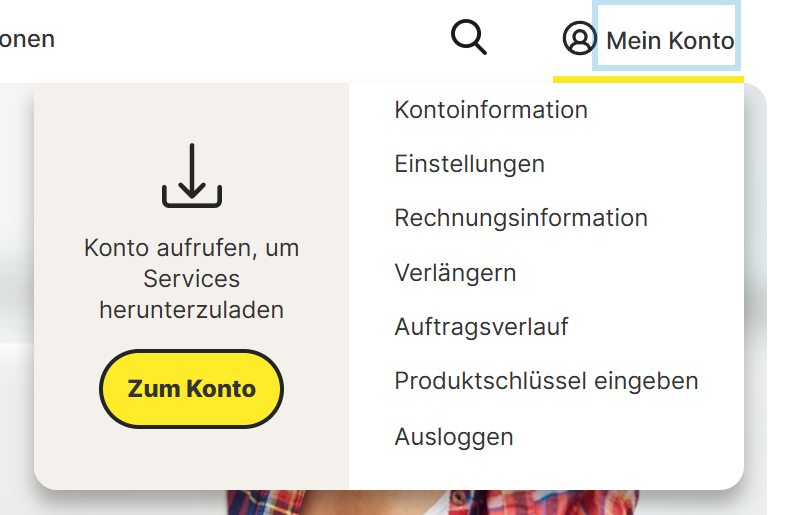Click blank header space left of search icon
The image size is (788, 515).
[250, 39]
